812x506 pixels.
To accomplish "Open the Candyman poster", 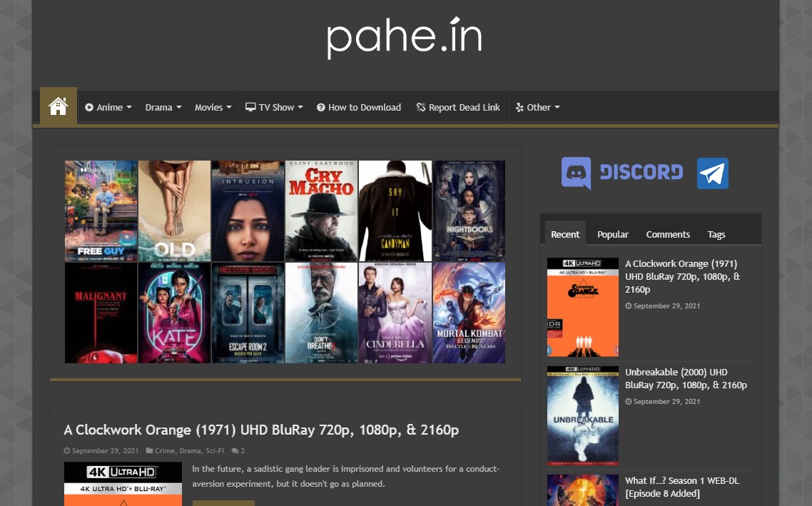I will pos(395,211).
